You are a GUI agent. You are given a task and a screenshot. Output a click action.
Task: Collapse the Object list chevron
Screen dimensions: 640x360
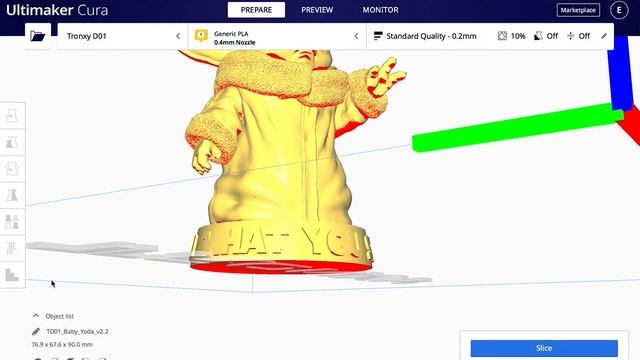(x=36, y=316)
